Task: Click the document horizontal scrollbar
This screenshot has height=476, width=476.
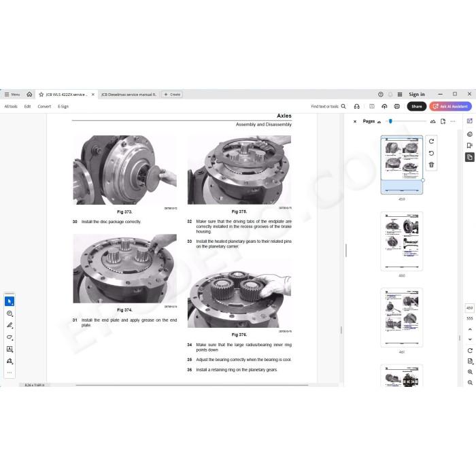Action: (x=192, y=385)
